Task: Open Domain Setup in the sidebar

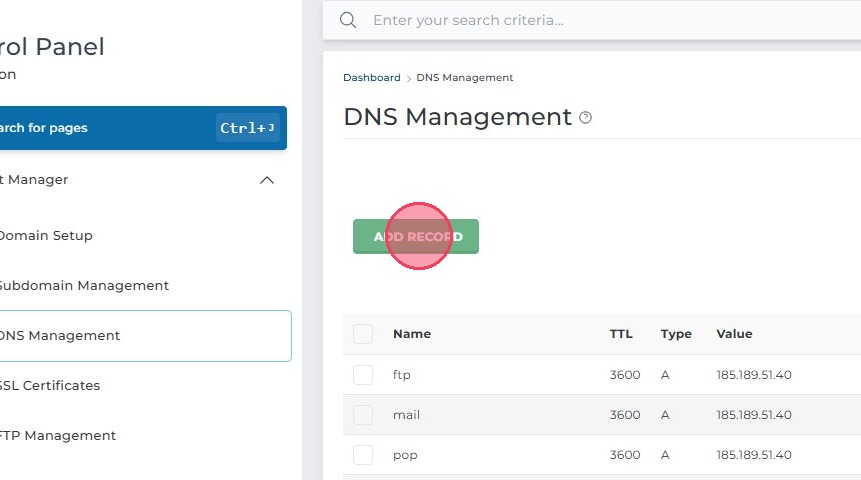Action: pyautogui.click(x=45, y=236)
